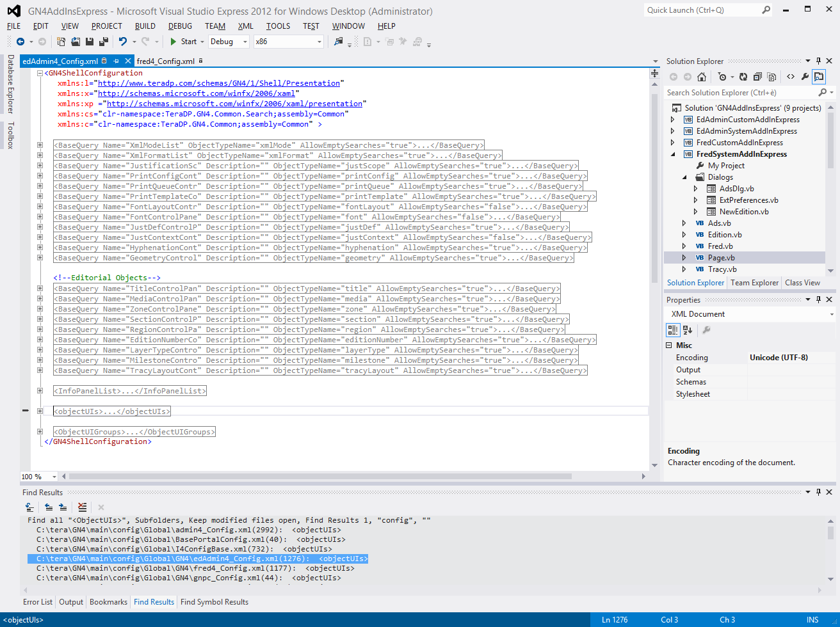The width and height of the screenshot is (840, 627).
Task: Go to the next location in Find Results
Action: (63, 507)
